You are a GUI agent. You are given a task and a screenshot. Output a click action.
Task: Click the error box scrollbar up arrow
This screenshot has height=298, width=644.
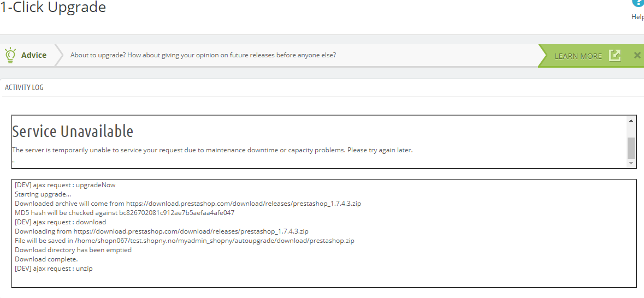631,120
